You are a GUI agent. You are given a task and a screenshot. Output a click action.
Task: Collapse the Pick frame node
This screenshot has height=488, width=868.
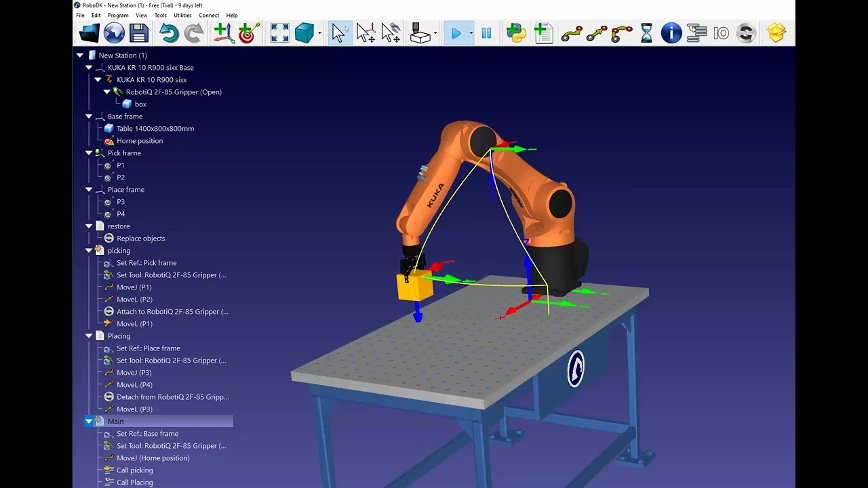click(x=89, y=153)
